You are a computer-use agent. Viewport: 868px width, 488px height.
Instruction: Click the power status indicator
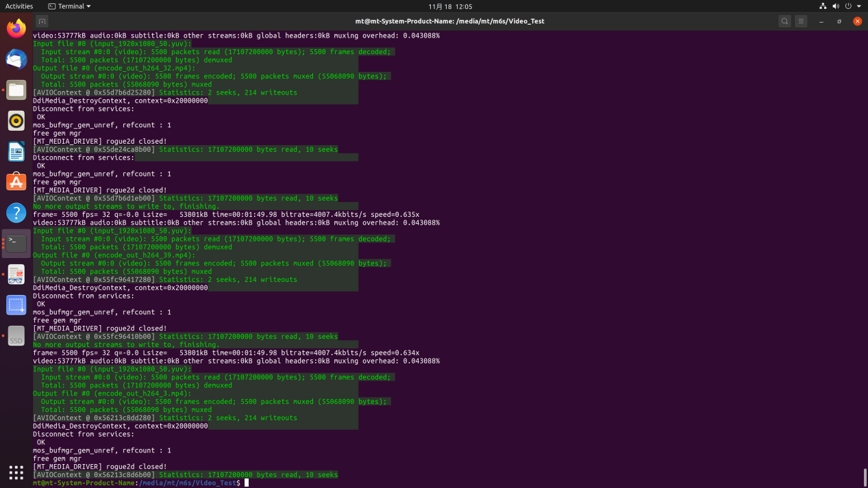(x=847, y=6)
